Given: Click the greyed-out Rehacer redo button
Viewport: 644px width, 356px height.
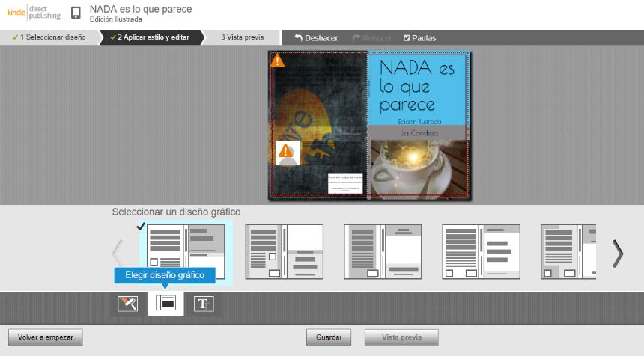Looking at the screenshot, I should tap(372, 38).
